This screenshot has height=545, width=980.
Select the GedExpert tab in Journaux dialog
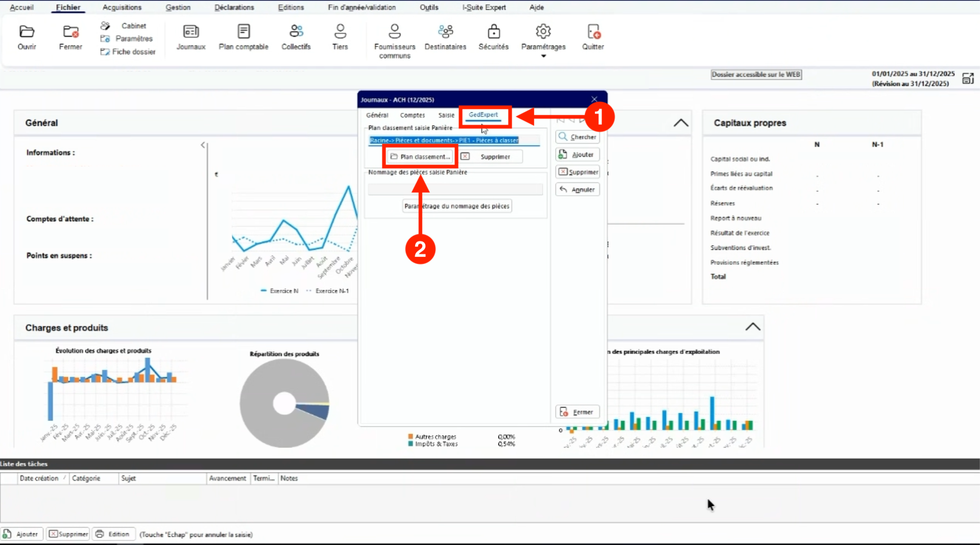(x=483, y=115)
